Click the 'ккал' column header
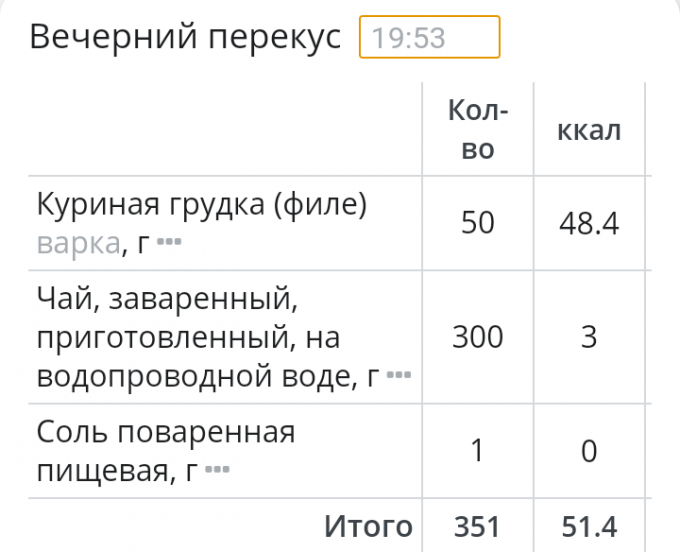Image resolution: width=680 pixels, height=552 pixels. coord(589,130)
